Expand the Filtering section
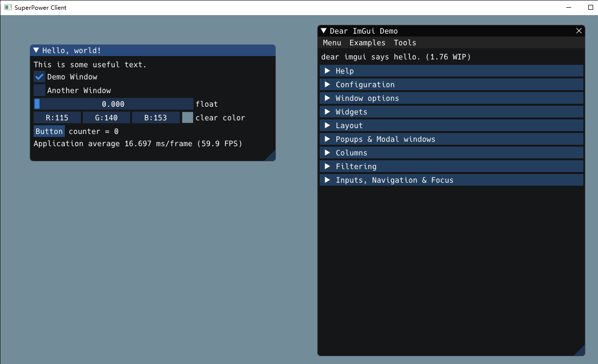This screenshot has width=598, height=364. (x=451, y=166)
